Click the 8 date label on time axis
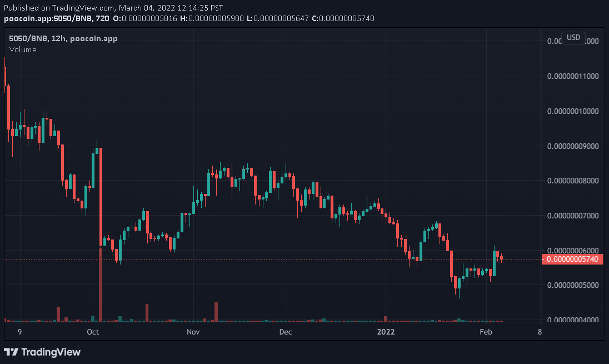 [x=540, y=332]
